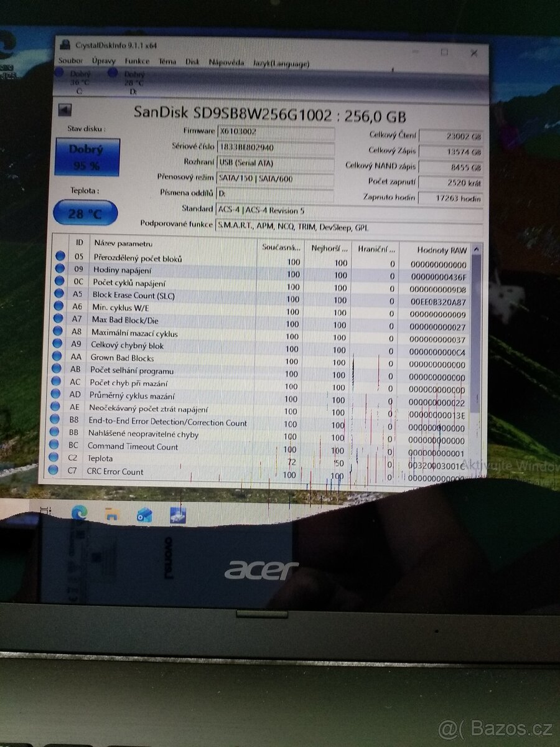The image size is (560, 747).
Task: Click the Celkový NAND zápis value 8455 GB
Action: coord(451,167)
